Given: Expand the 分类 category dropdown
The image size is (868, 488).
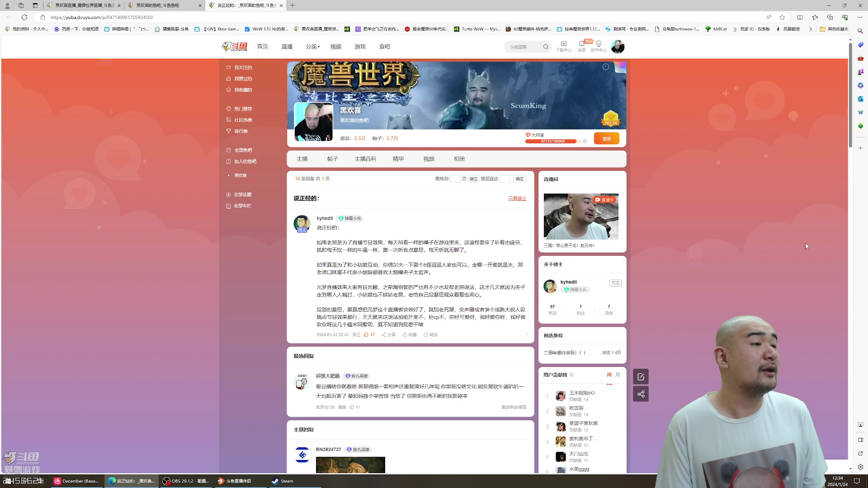Looking at the screenshot, I should pyautogui.click(x=312, y=47).
